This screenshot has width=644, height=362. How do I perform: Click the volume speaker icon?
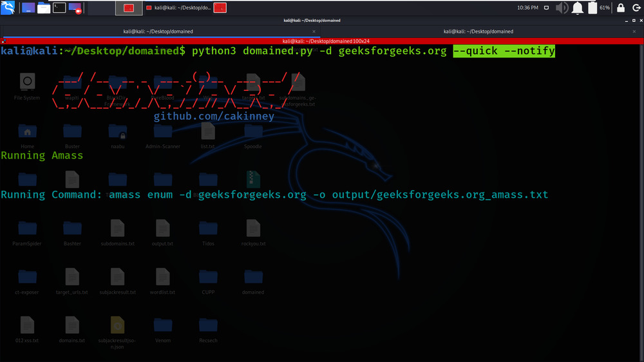(562, 8)
